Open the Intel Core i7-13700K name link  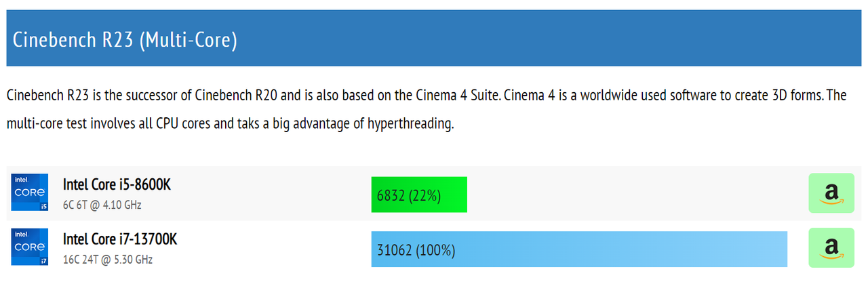coord(120,239)
